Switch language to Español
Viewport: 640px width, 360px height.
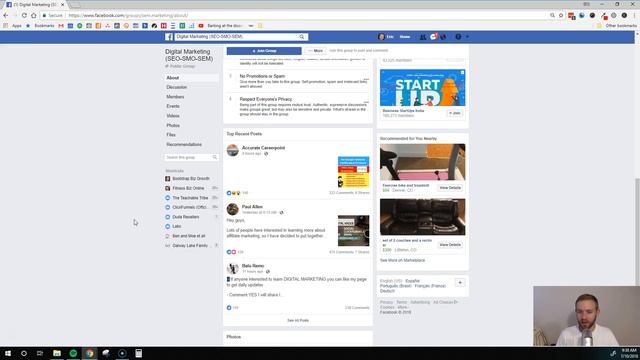point(413,281)
